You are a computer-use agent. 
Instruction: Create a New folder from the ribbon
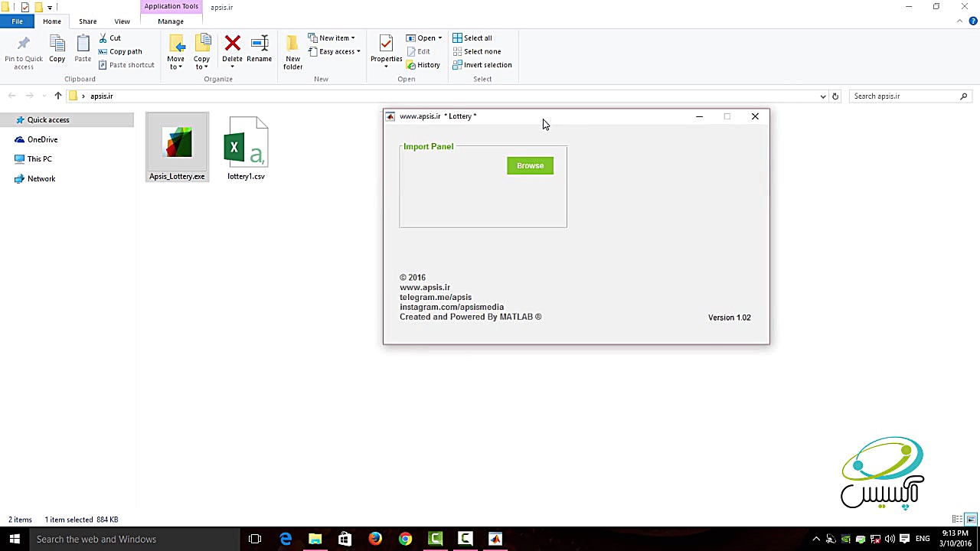293,52
